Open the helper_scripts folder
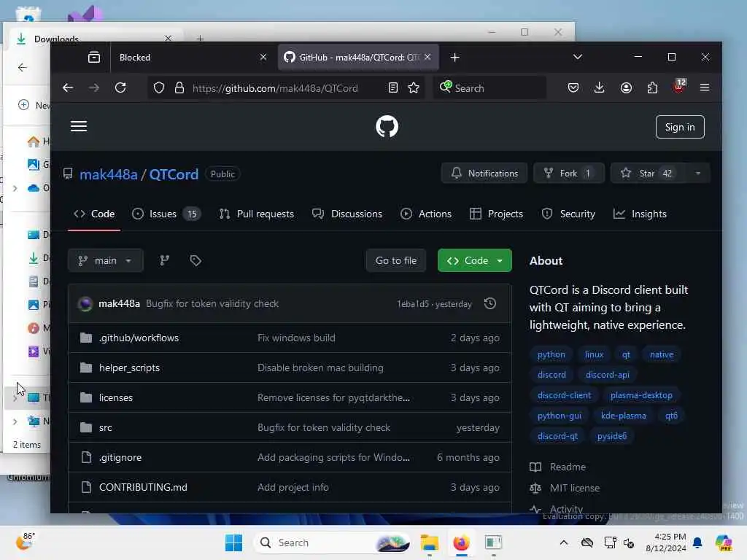The height and width of the screenshot is (560, 747). pos(129,367)
